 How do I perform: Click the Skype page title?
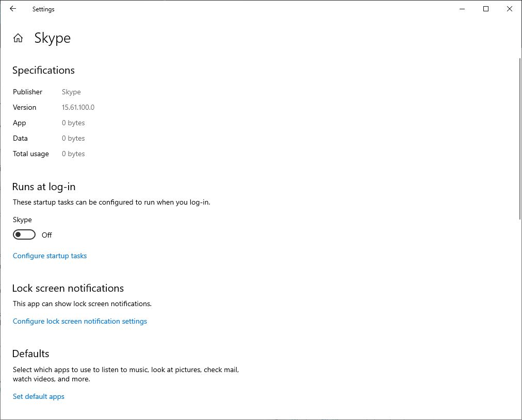point(53,38)
